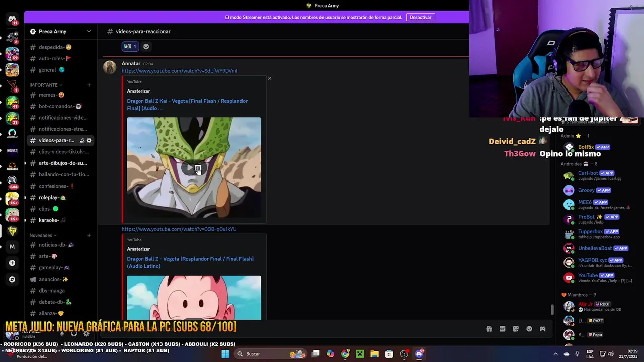Viewport: 644px width, 362px height.
Task: Collapse the IMPORTANTE channel category
Action: [46, 85]
